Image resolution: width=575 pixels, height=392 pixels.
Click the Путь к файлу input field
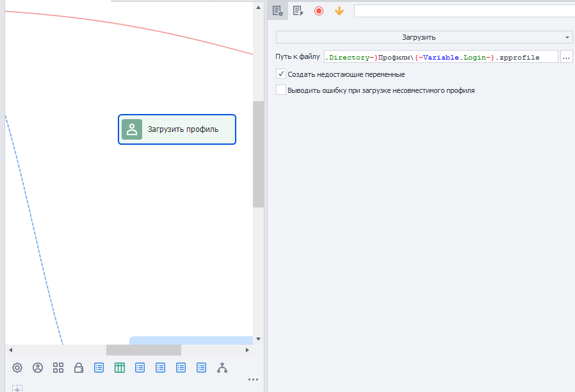click(x=441, y=57)
